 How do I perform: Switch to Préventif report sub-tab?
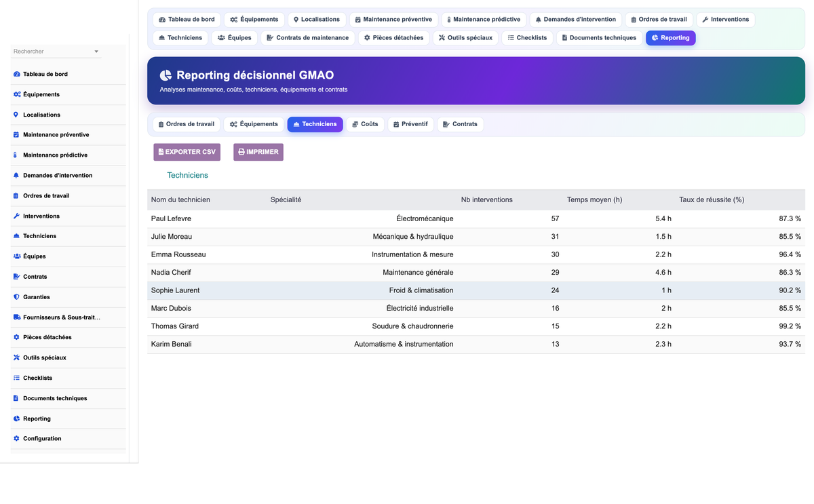coord(410,124)
